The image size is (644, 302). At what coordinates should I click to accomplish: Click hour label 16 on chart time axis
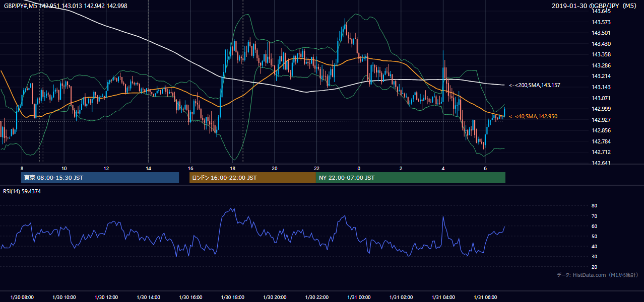[190, 168]
